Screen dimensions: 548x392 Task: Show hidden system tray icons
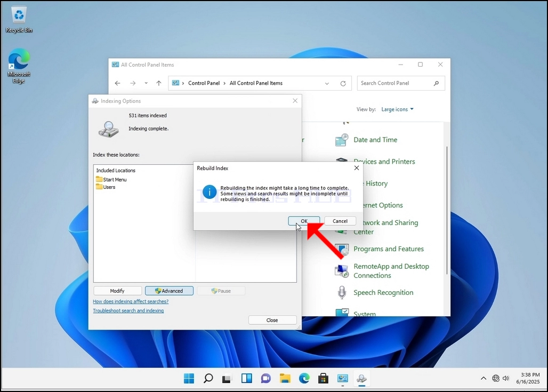(x=483, y=378)
